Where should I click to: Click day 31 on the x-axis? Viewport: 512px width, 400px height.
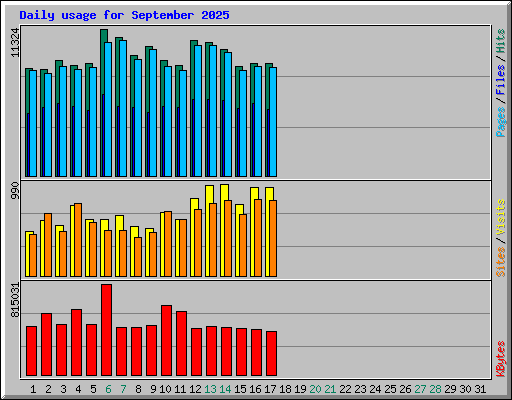(x=480, y=389)
